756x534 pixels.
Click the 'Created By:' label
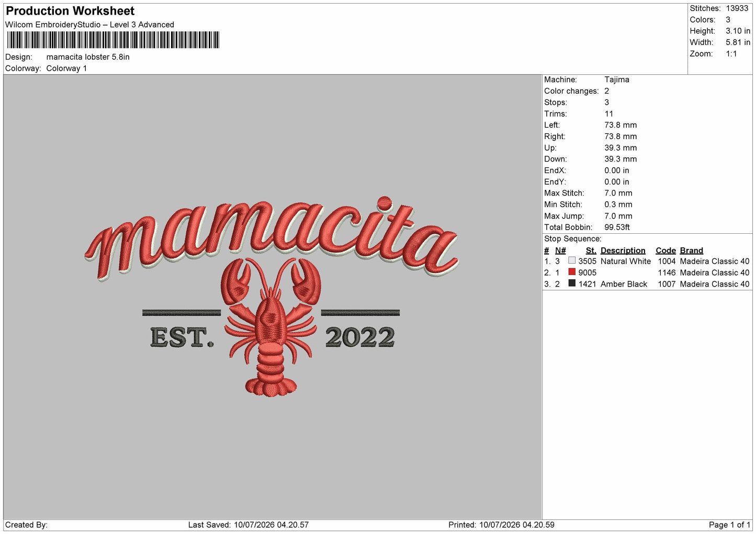coord(26,525)
